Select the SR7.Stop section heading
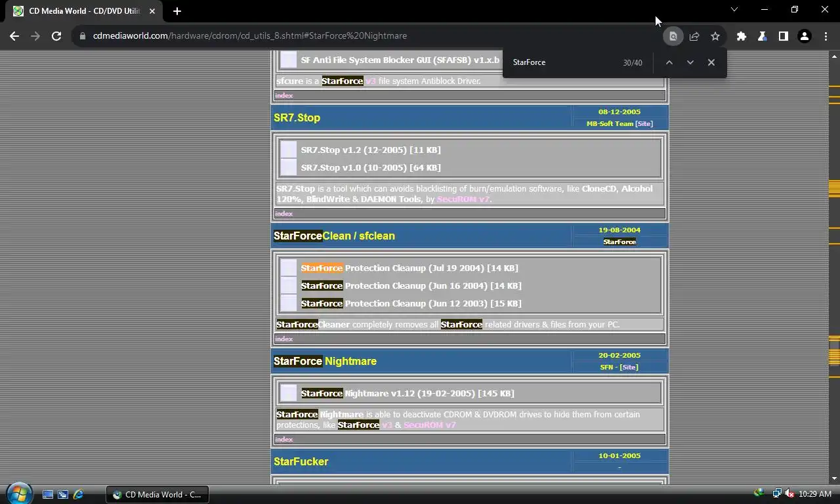The height and width of the screenshot is (504, 840). tap(297, 117)
